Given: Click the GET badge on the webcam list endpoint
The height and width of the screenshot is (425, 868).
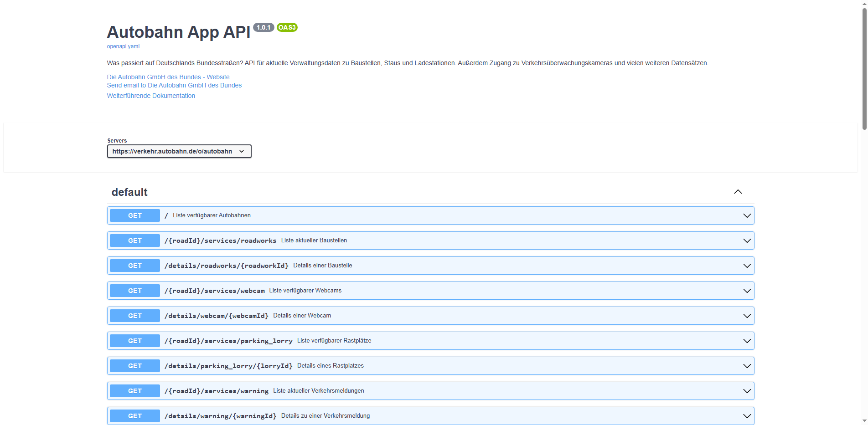Looking at the screenshot, I should coord(134,290).
